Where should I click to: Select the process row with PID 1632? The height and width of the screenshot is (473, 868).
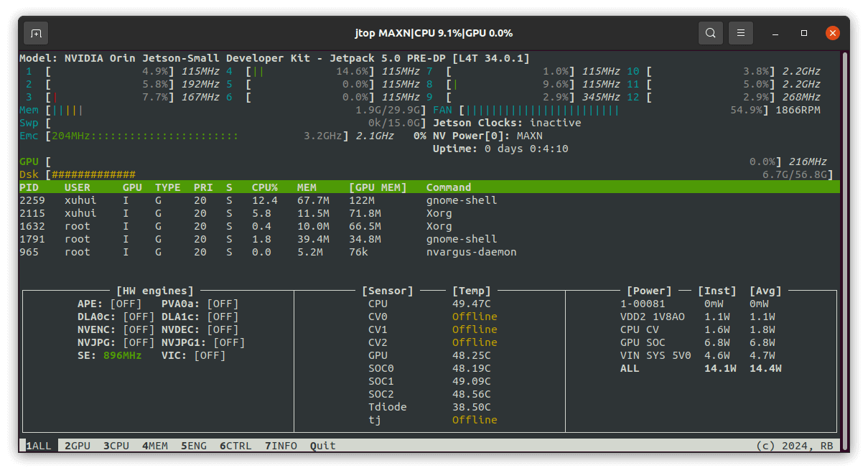[429, 226]
